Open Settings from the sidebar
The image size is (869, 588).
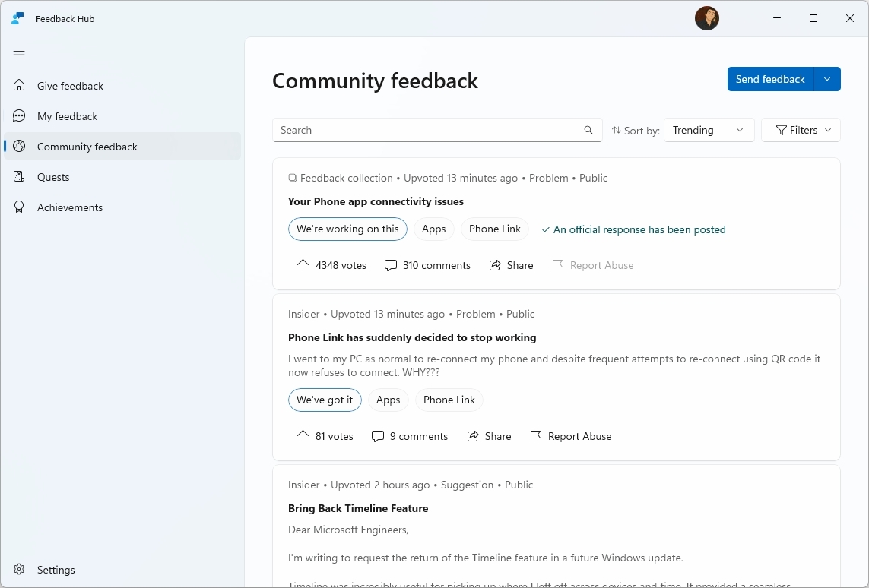[x=55, y=570]
